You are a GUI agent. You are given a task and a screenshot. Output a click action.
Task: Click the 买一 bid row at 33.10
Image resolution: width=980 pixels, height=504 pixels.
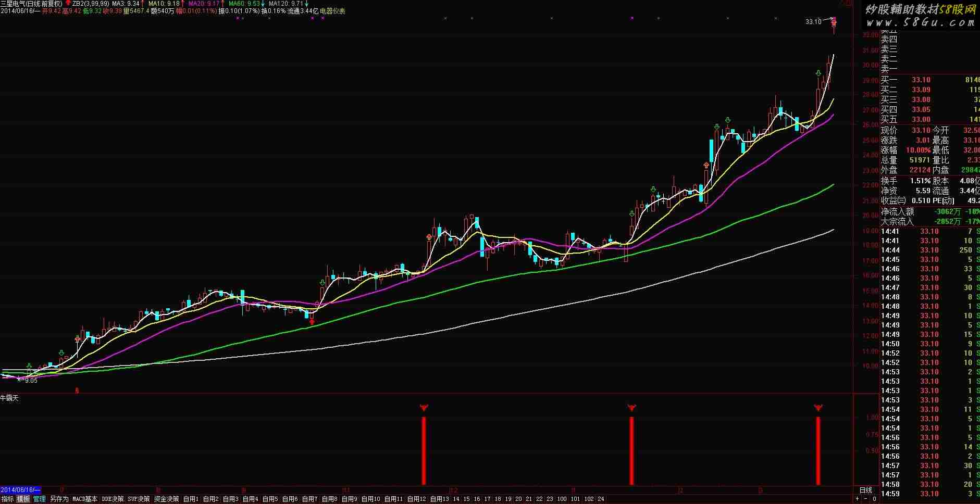[x=930, y=80]
